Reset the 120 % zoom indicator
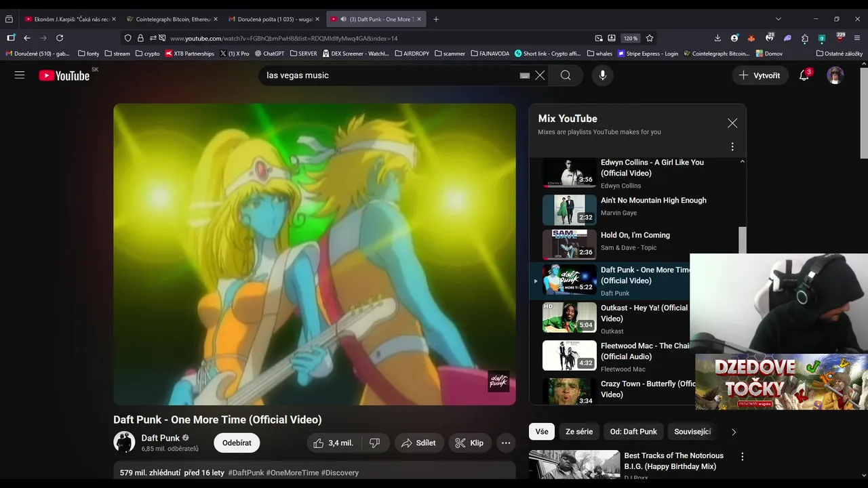Image resolution: width=868 pixels, height=488 pixels. point(631,39)
